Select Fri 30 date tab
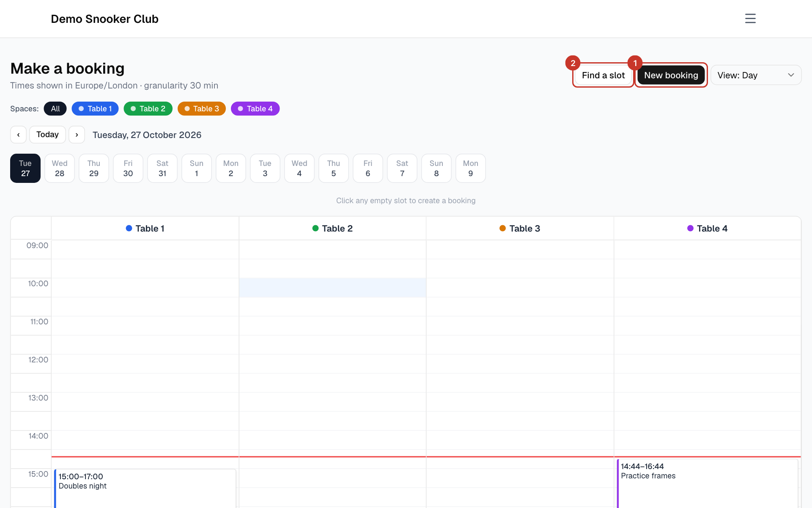The width and height of the screenshot is (812, 508). (128, 168)
